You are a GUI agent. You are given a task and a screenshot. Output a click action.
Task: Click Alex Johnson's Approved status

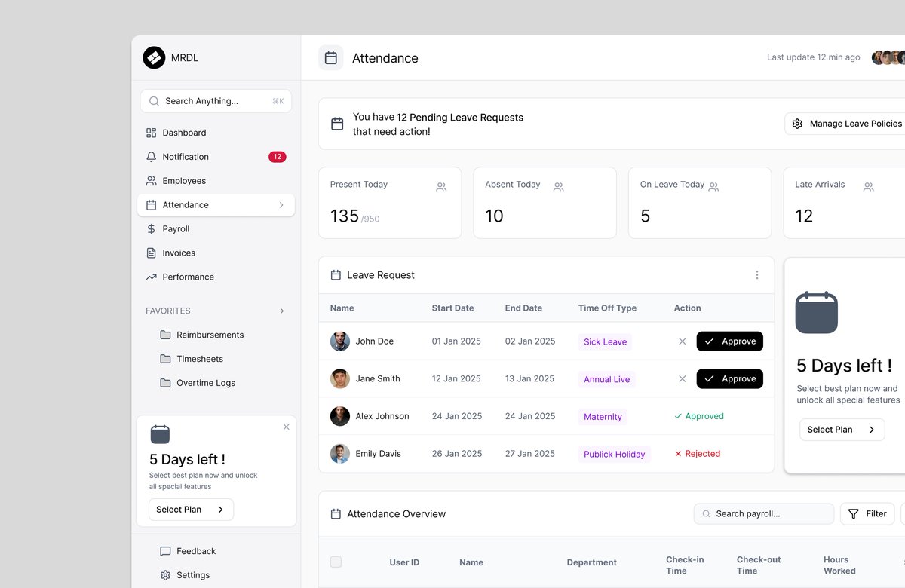[699, 416]
